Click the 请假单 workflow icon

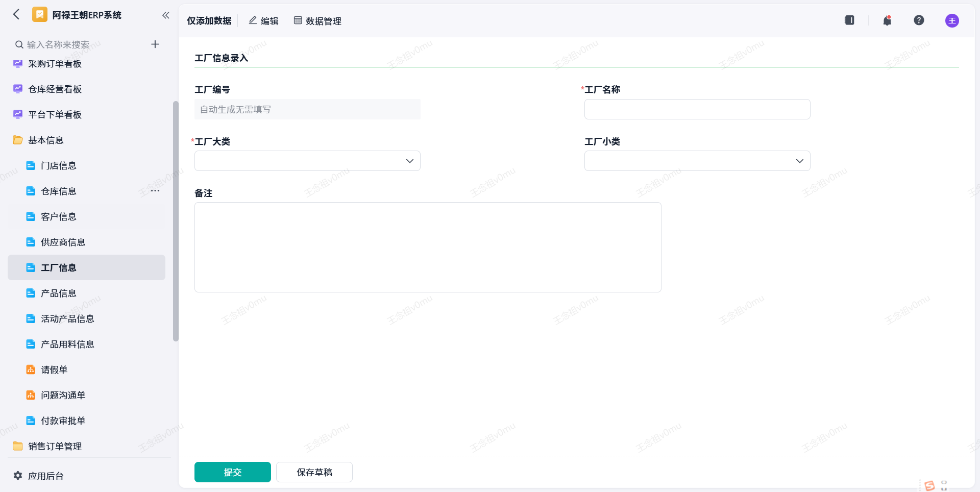[x=31, y=370]
